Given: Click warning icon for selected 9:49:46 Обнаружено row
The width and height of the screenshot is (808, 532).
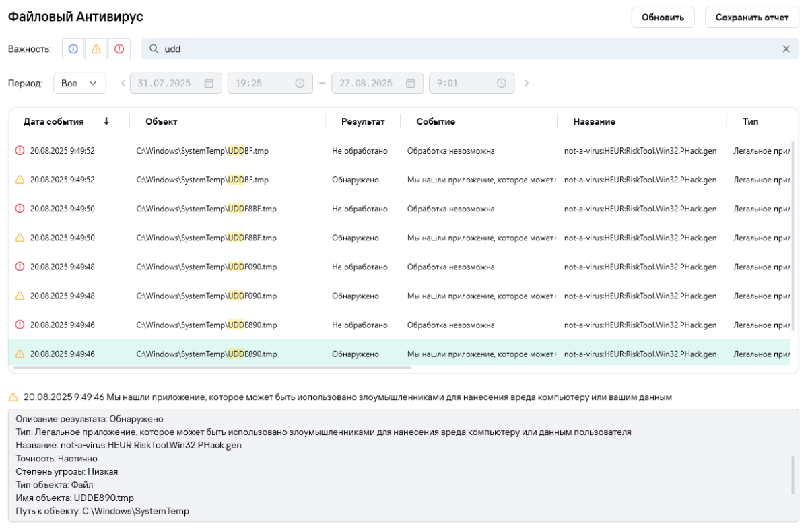Looking at the screenshot, I should tap(20, 354).
